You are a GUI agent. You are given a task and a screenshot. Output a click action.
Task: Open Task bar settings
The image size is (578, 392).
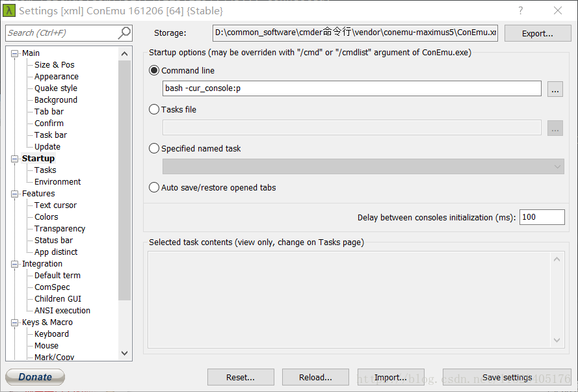tap(51, 135)
